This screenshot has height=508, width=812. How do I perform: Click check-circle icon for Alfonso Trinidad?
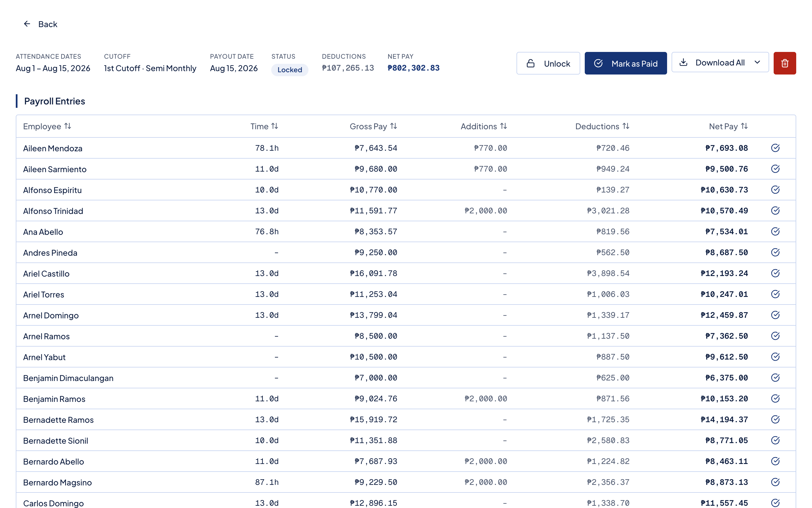click(x=775, y=211)
